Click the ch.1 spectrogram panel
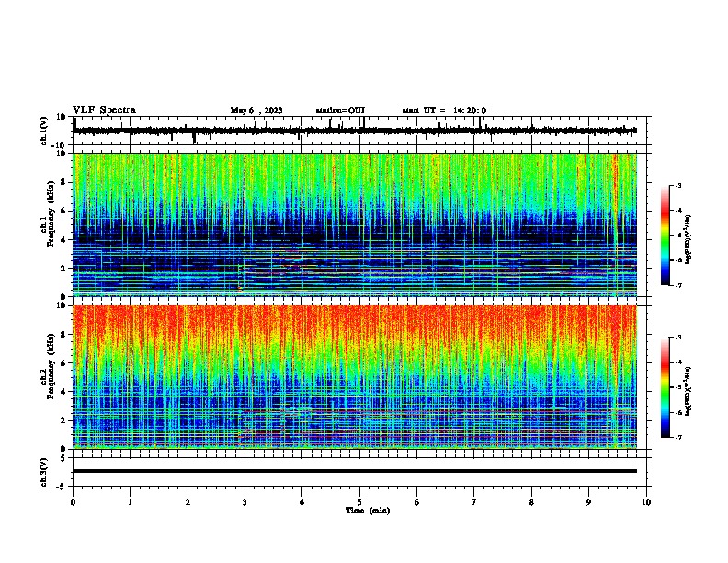The image size is (728, 563). 355,224
